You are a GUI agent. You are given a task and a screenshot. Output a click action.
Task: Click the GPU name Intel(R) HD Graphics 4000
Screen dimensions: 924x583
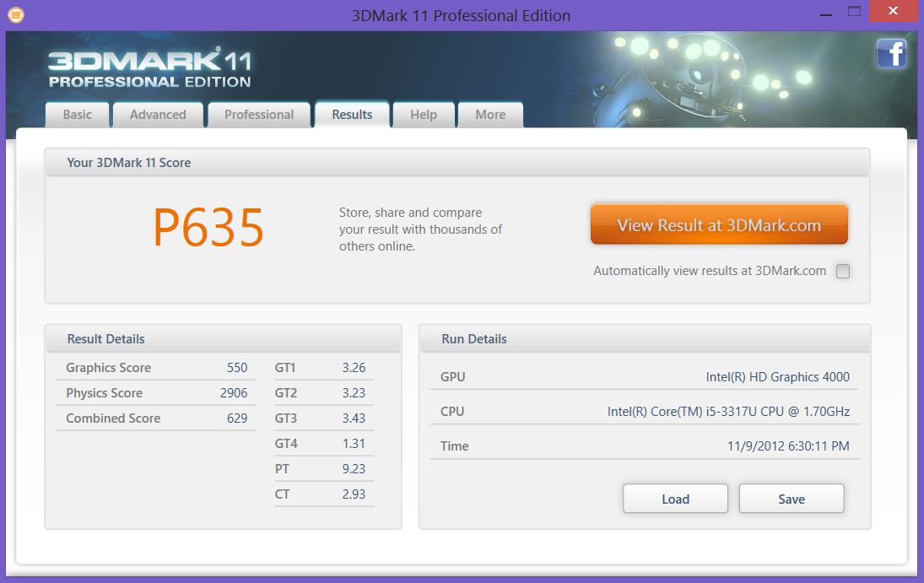click(x=777, y=377)
